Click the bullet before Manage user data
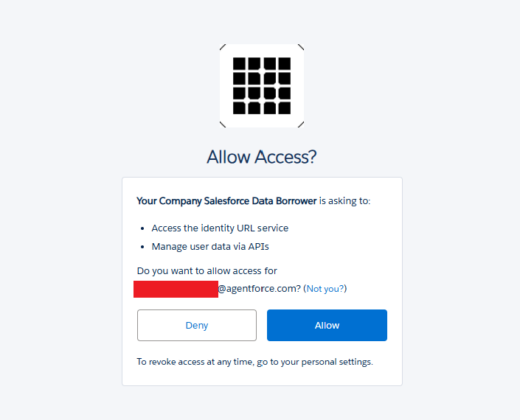520x420 pixels. (142, 247)
